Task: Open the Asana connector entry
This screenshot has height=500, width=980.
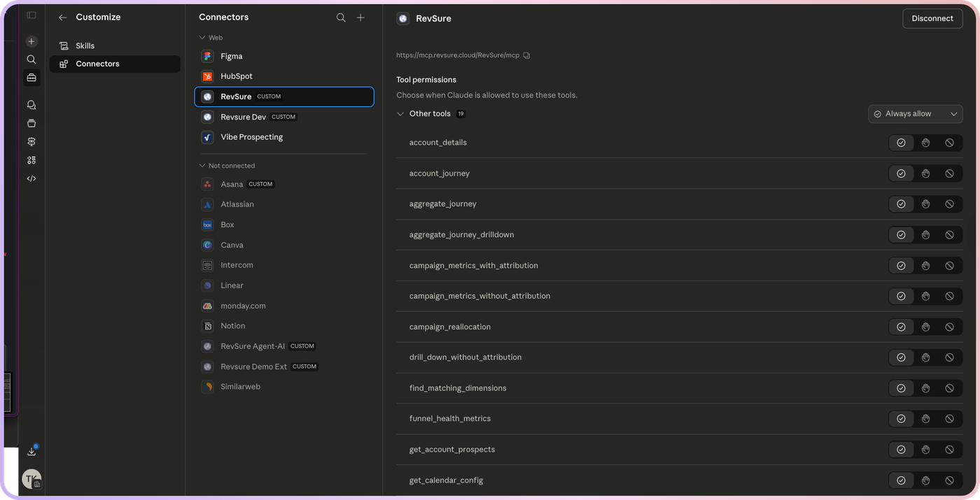Action: pos(284,184)
